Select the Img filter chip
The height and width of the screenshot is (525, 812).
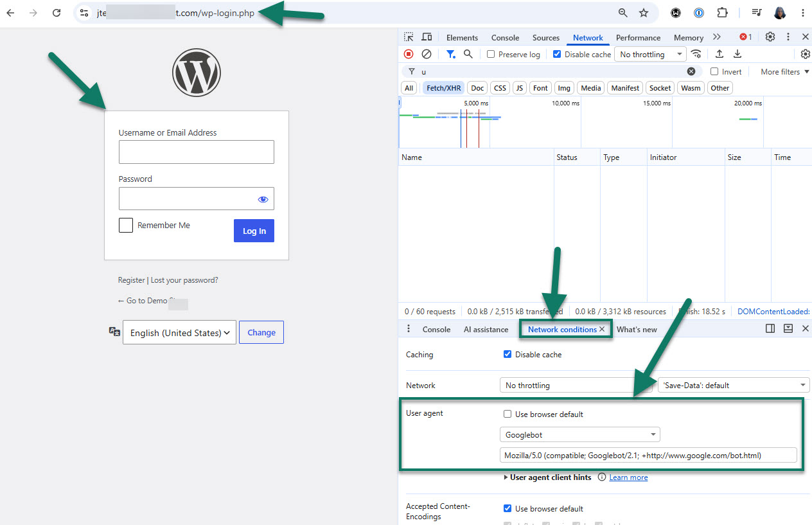(x=564, y=88)
